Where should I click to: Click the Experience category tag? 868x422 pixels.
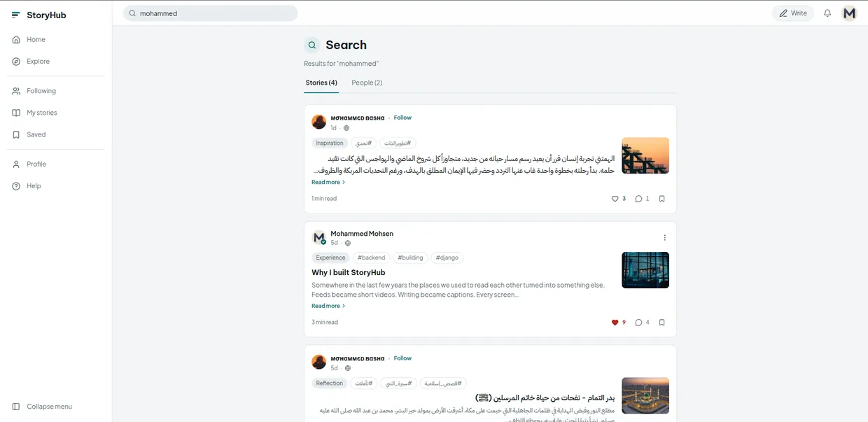pos(330,258)
